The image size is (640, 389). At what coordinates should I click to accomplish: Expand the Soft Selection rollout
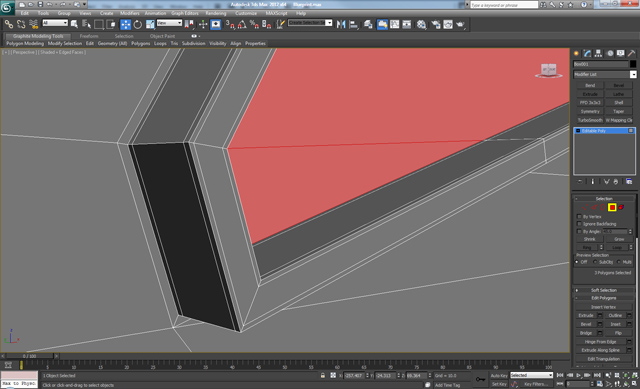point(604,290)
